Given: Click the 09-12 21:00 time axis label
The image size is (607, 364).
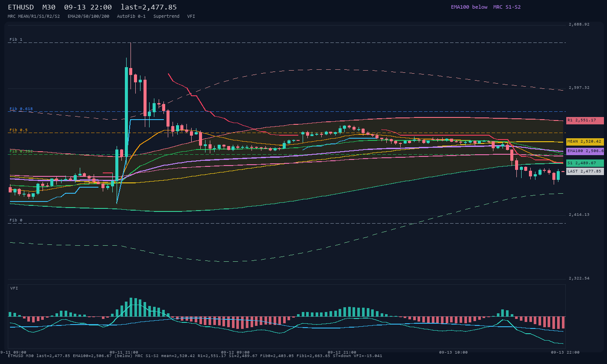Looking at the screenshot, I should [342, 352].
